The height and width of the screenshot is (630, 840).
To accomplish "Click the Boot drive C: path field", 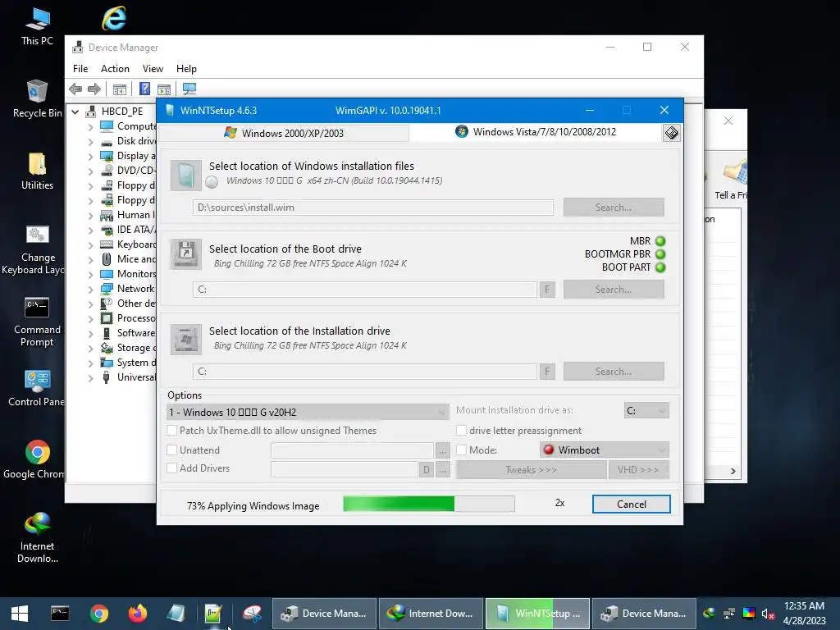I will click(365, 290).
